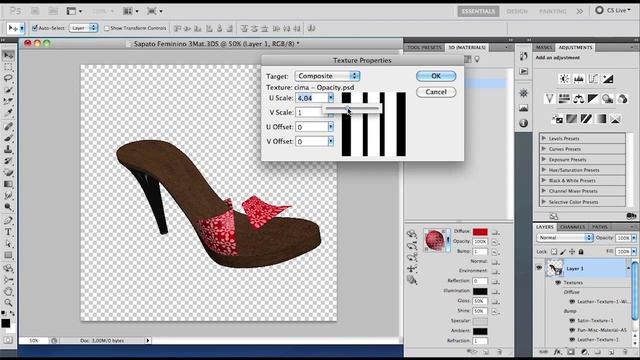
Task: Click the Add layer style fx icon
Action: [x=558, y=351]
